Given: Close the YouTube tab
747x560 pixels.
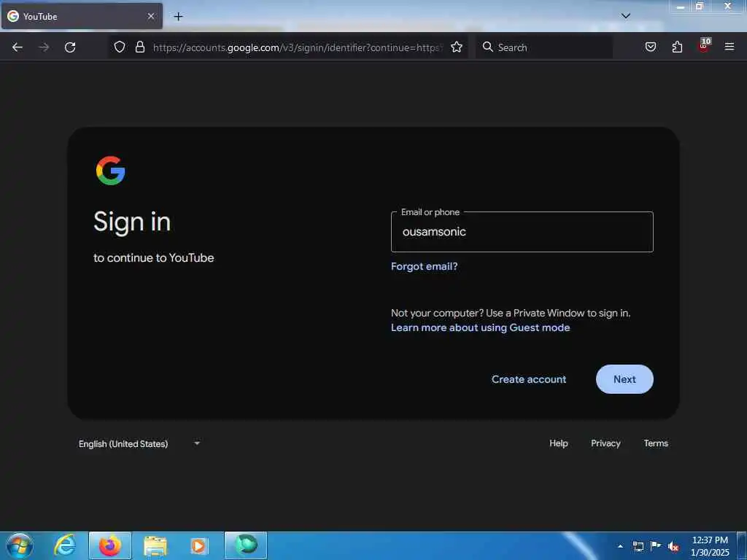Looking at the screenshot, I should click(151, 16).
